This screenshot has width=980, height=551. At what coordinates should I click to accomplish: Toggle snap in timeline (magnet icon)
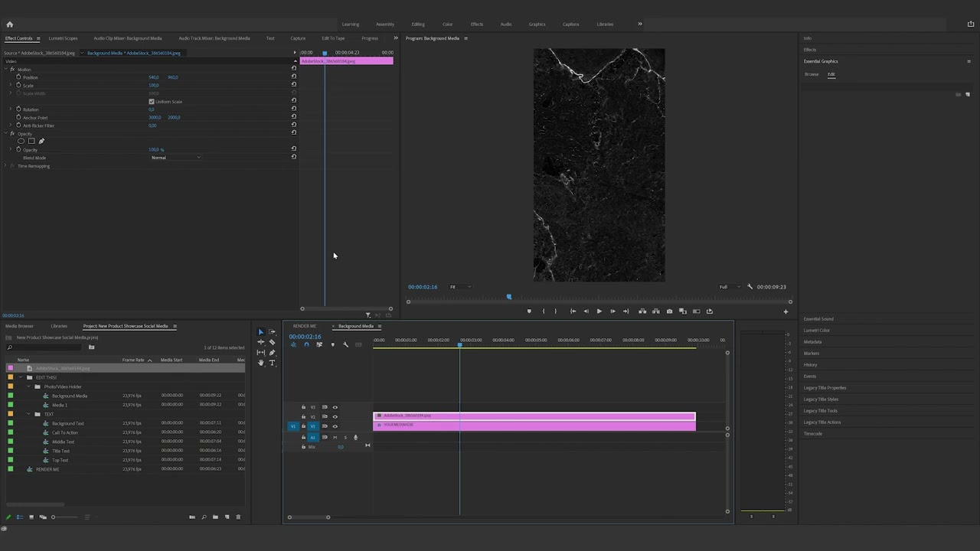pos(306,344)
